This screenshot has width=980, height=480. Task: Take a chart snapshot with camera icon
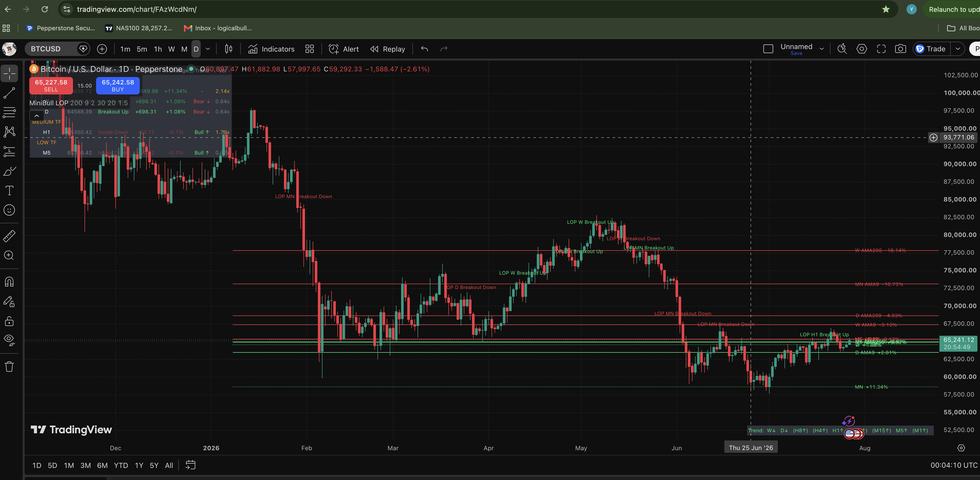pyautogui.click(x=901, y=49)
